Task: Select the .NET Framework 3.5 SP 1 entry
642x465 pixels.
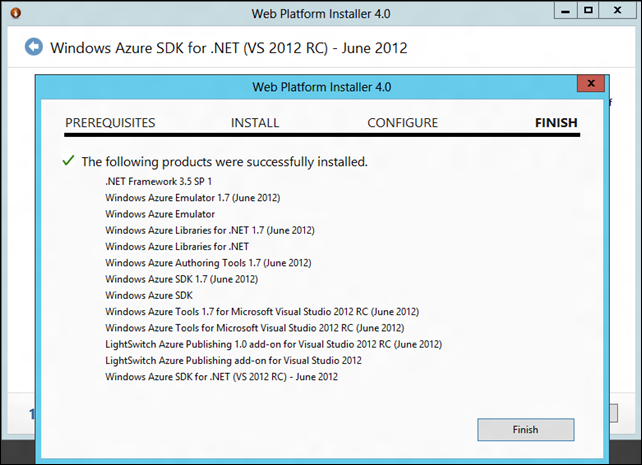Action: click(x=158, y=181)
